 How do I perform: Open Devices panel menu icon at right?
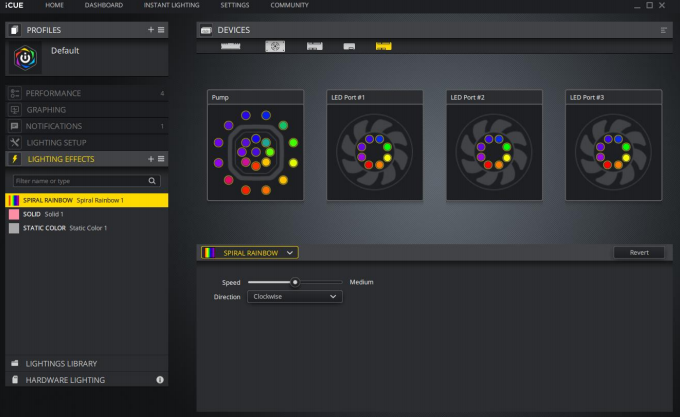(x=664, y=30)
